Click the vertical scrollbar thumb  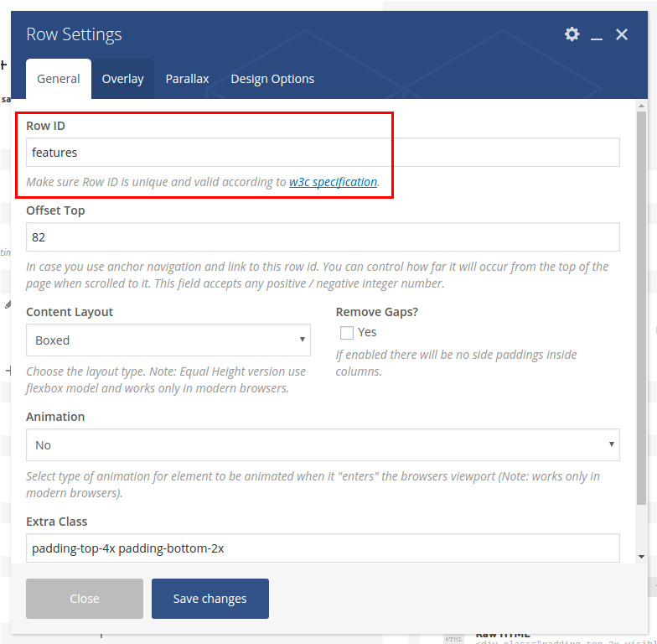tap(641, 309)
